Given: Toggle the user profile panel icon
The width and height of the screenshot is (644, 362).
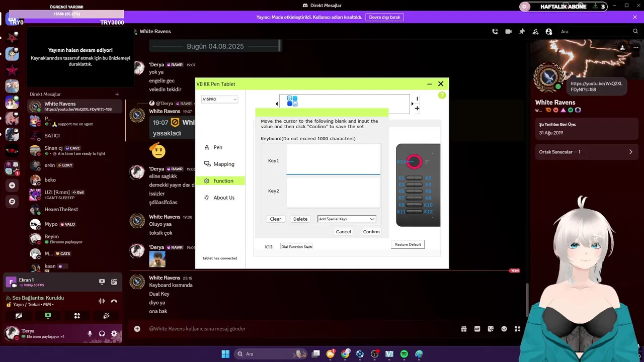Looking at the screenshot, I should pyautogui.click(x=549, y=32).
